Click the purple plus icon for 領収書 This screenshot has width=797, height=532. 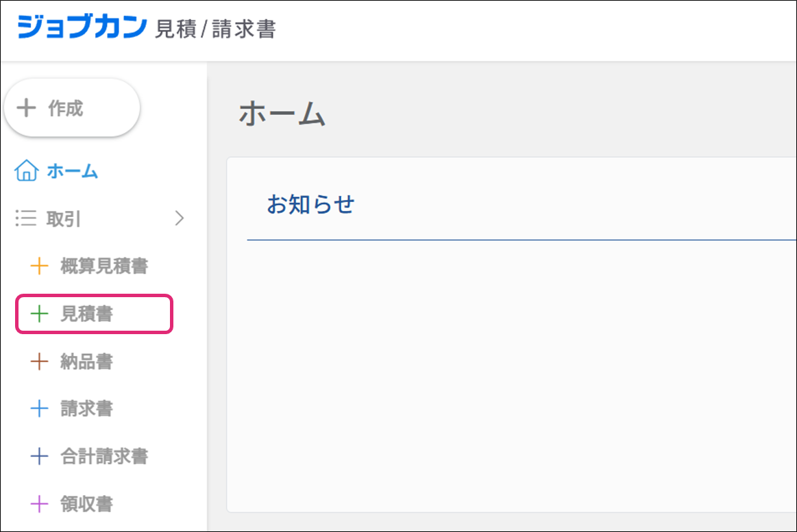pyautogui.click(x=40, y=504)
